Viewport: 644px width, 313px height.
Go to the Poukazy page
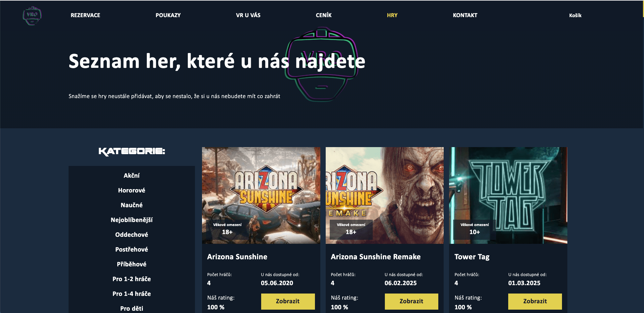(x=168, y=15)
